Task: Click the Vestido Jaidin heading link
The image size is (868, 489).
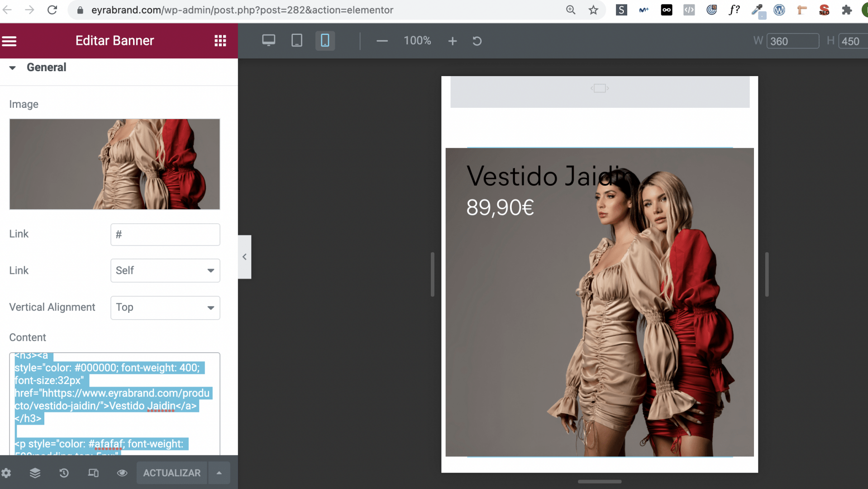Action: coord(548,176)
